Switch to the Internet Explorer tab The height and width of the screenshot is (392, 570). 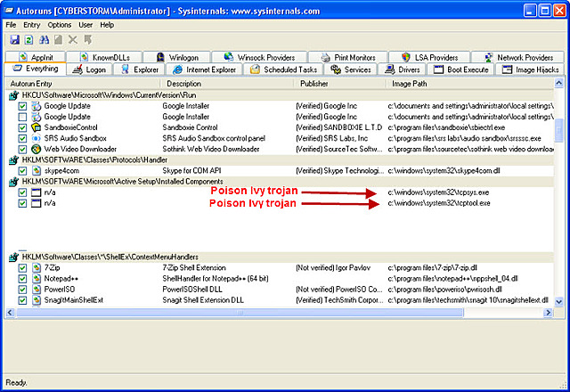tap(204, 69)
